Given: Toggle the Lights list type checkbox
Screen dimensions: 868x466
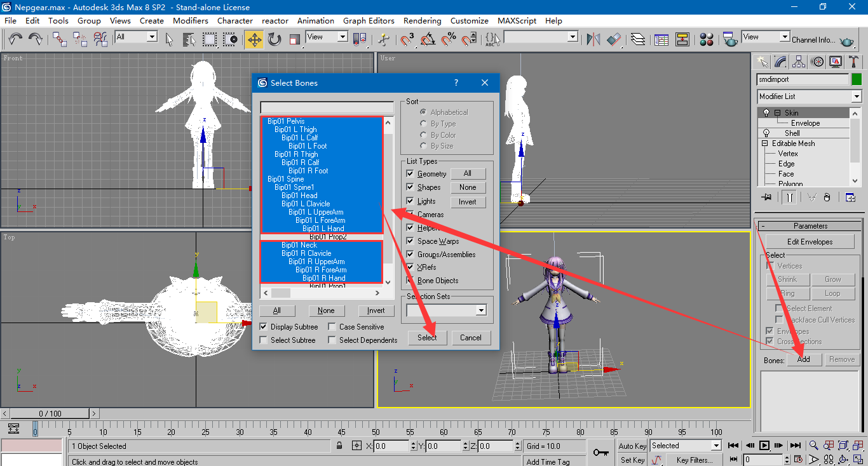Looking at the screenshot, I should pos(410,201).
